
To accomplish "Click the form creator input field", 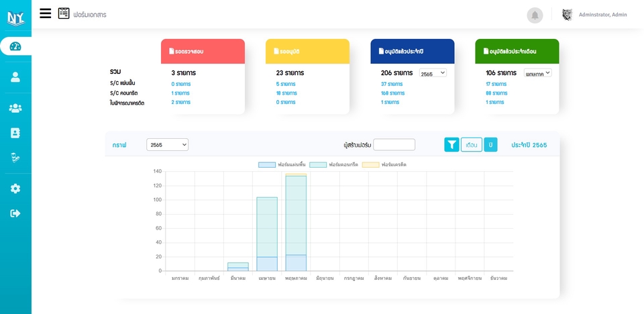I will [394, 145].
